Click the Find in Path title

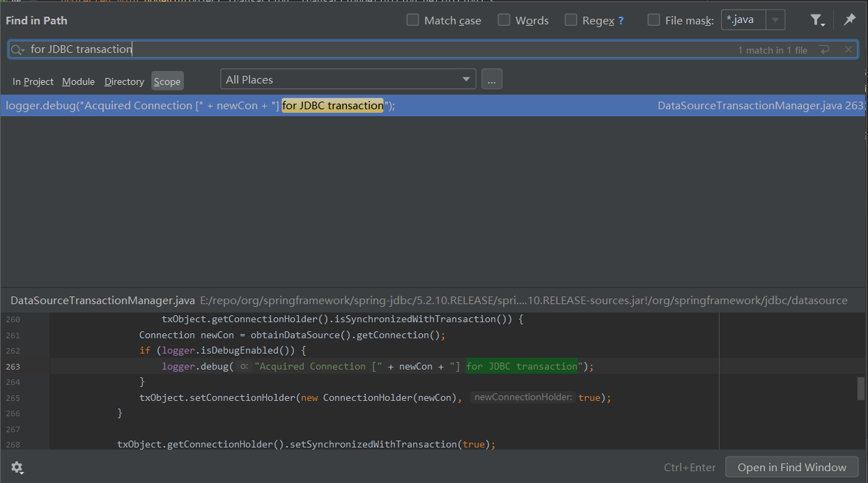pyautogui.click(x=36, y=21)
